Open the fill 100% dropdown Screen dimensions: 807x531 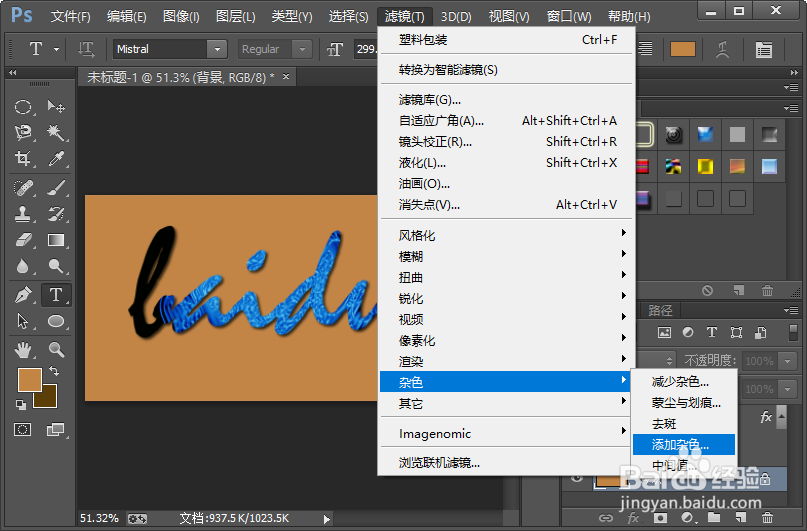click(x=787, y=389)
